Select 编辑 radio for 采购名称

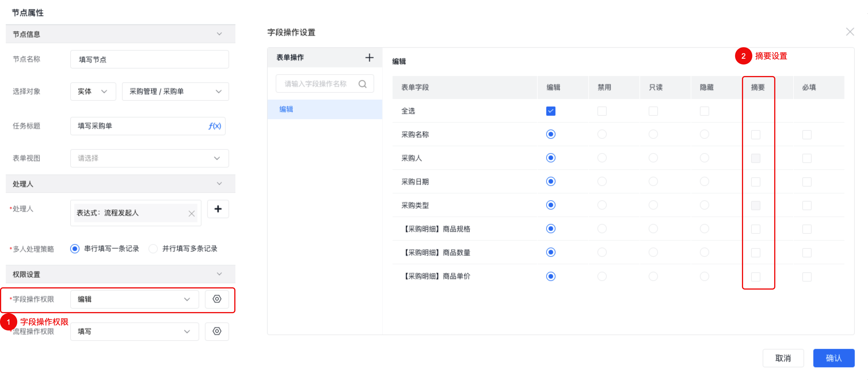[x=551, y=134]
